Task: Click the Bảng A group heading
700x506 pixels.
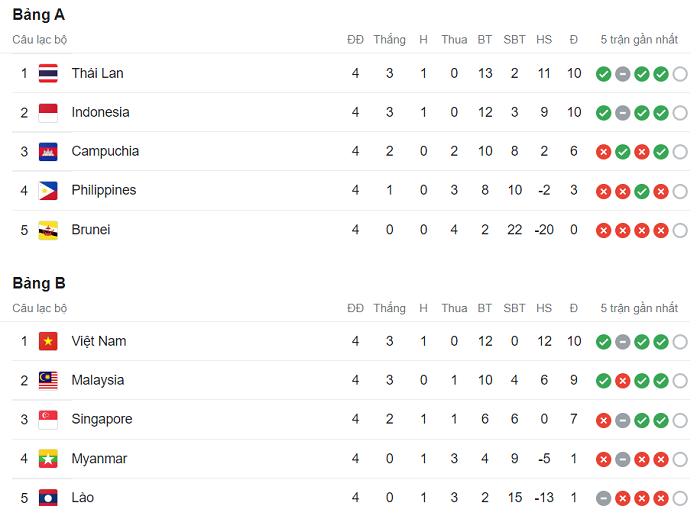Action: 39,15
